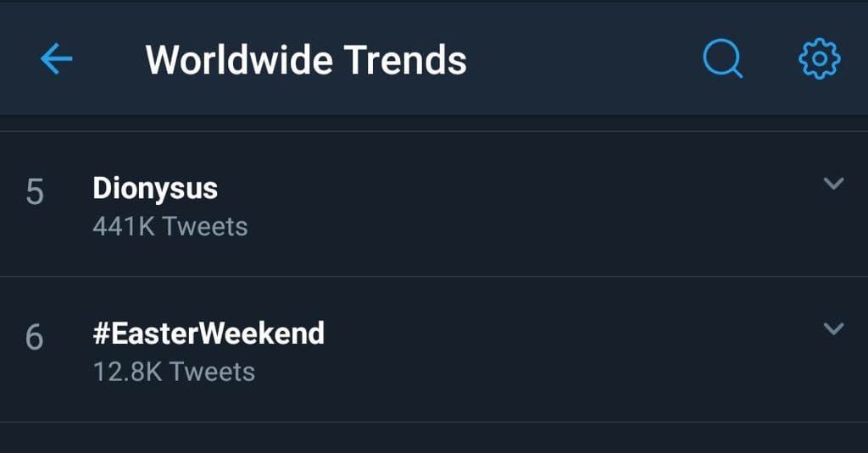Image resolution: width=868 pixels, height=453 pixels.
Task: Tap the back arrow icon
Action: click(x=56, y=59)
